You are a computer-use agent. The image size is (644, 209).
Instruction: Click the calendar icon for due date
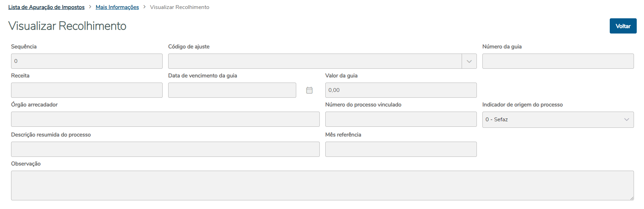pos(309,90)
